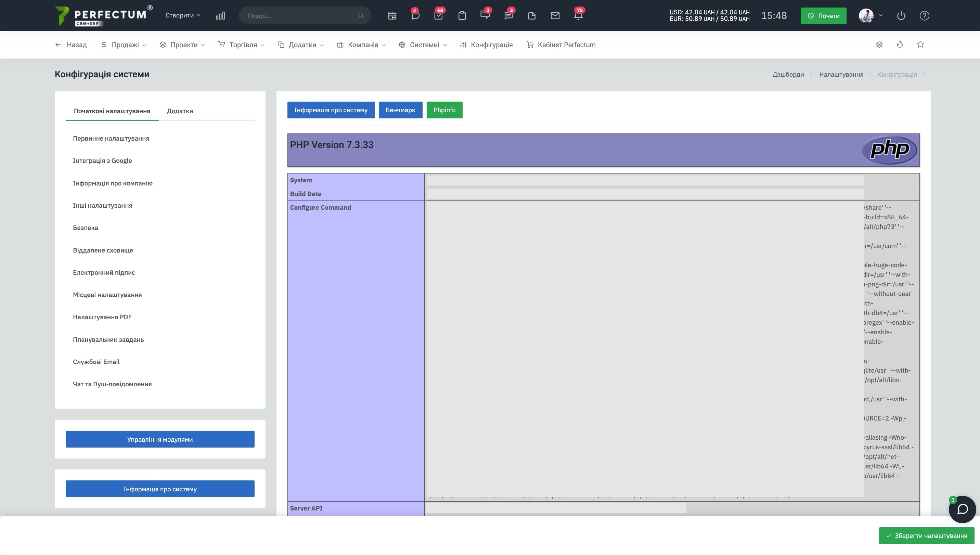
Task: Open the mail envelope icon
Action: point(555,16)
